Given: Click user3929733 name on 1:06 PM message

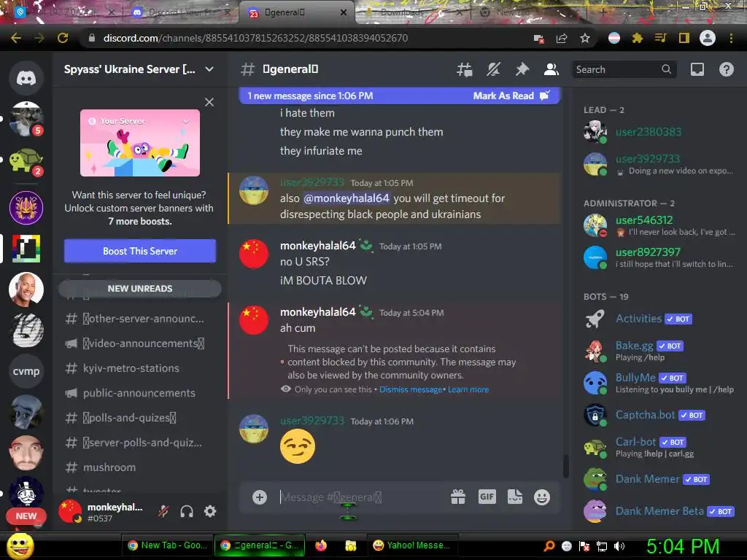Looking at the screenshot, I should pos(312,421).
